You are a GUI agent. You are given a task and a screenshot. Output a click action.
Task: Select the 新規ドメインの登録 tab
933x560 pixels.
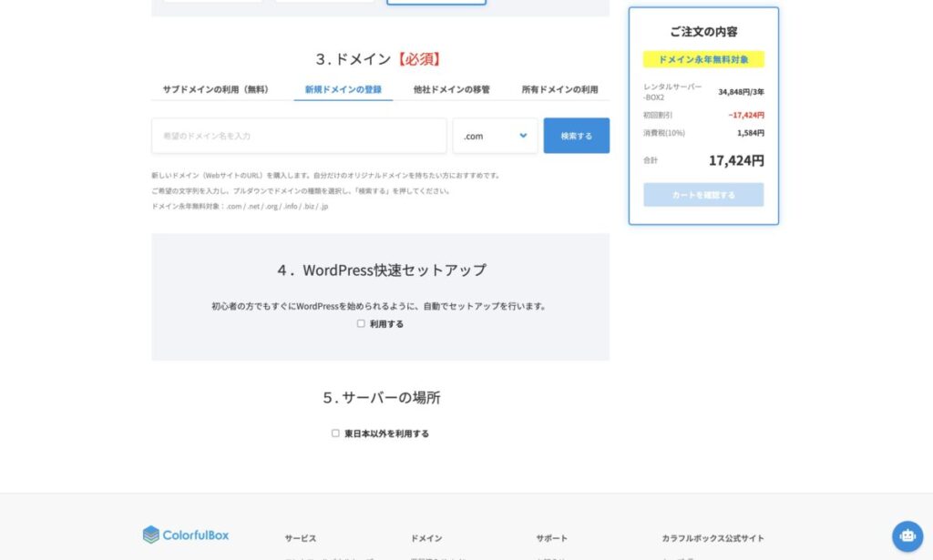(x=343, y=89)
